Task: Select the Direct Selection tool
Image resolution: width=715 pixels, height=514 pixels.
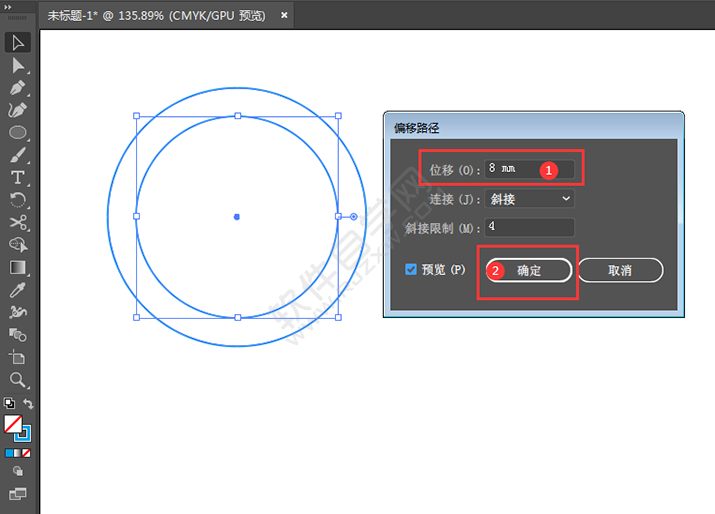Action: (x=18, y=65)
